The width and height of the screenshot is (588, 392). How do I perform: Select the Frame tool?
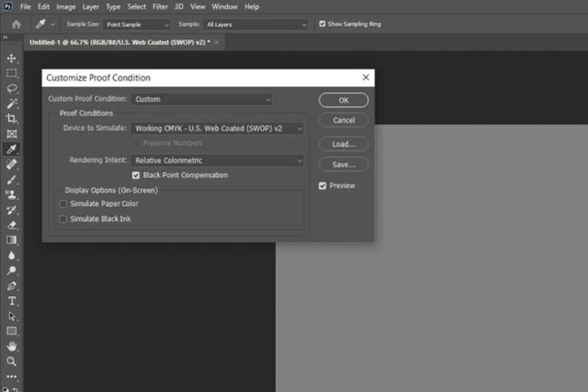pos(12,134)
